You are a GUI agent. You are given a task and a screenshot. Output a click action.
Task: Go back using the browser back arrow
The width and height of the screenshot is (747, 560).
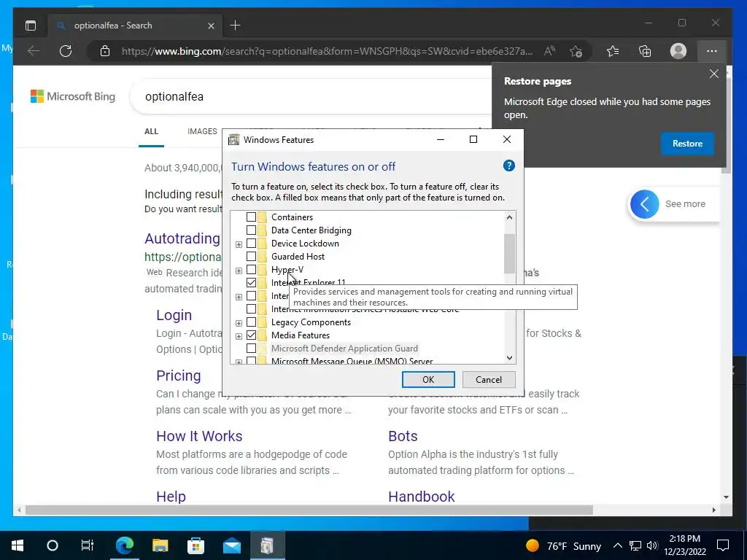tap(34, 51)
